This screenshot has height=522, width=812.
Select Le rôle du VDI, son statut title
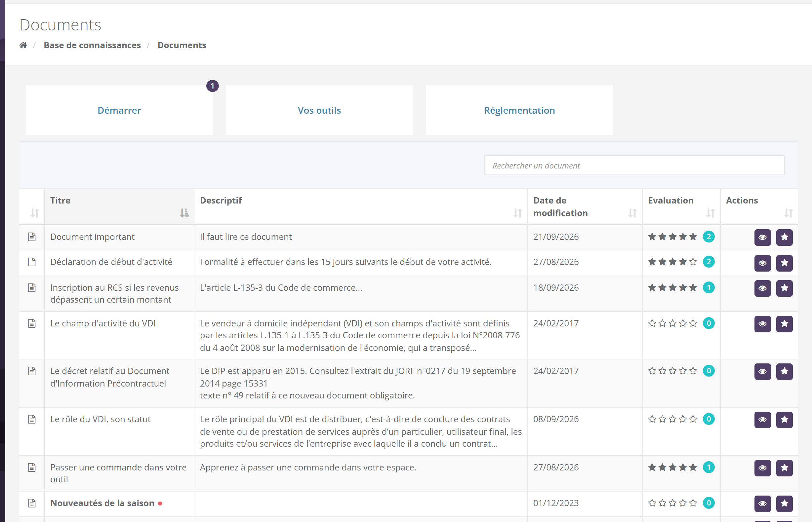click(101, 419)
